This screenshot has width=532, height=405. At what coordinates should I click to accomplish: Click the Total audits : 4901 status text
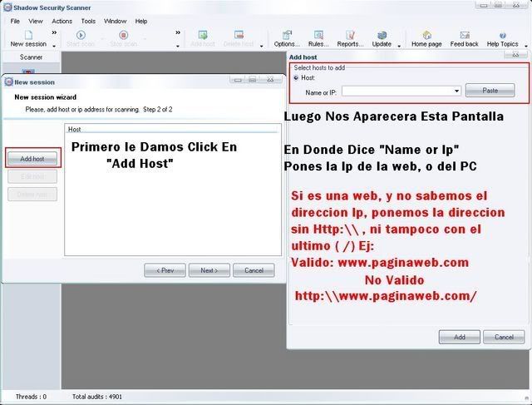97,397
